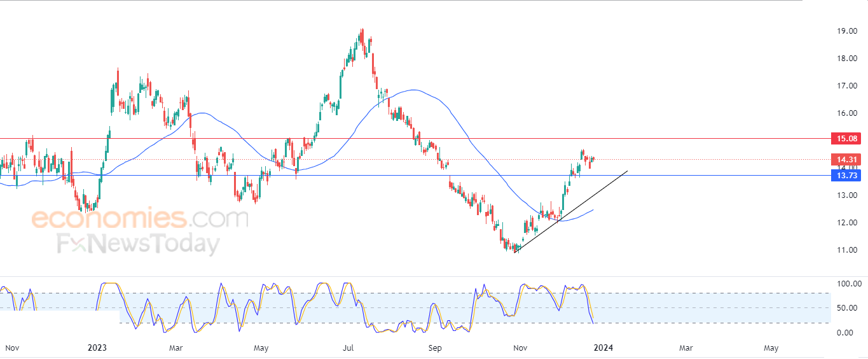
Task: Click the 18.00 price axis value
Action: (846, 59)
